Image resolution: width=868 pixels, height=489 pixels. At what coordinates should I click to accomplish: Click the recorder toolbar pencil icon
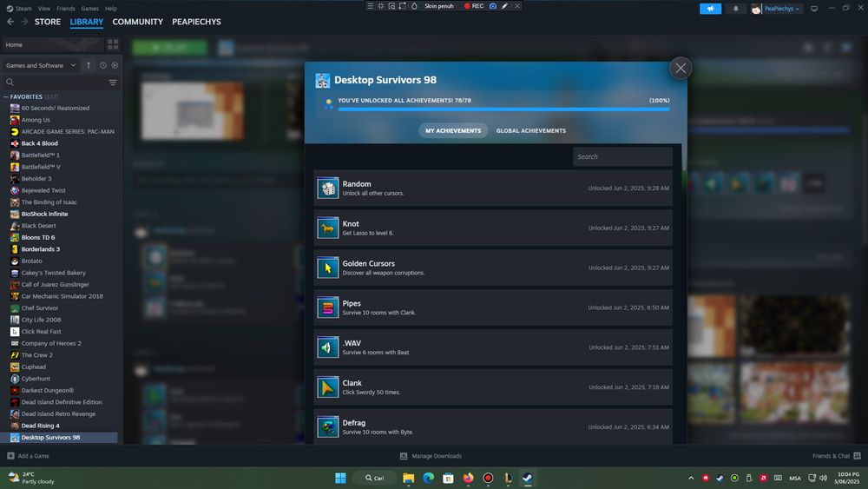505,6
